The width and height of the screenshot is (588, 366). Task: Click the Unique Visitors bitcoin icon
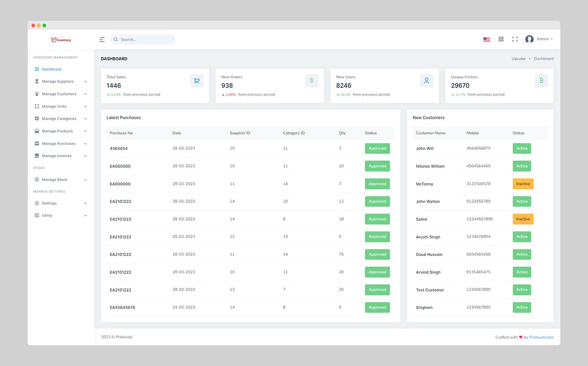tap(541, 81)
